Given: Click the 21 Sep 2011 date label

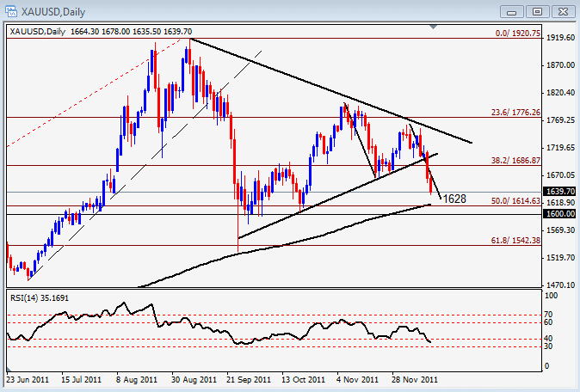Looking at the screenshot, I should [x=249, y=379].
